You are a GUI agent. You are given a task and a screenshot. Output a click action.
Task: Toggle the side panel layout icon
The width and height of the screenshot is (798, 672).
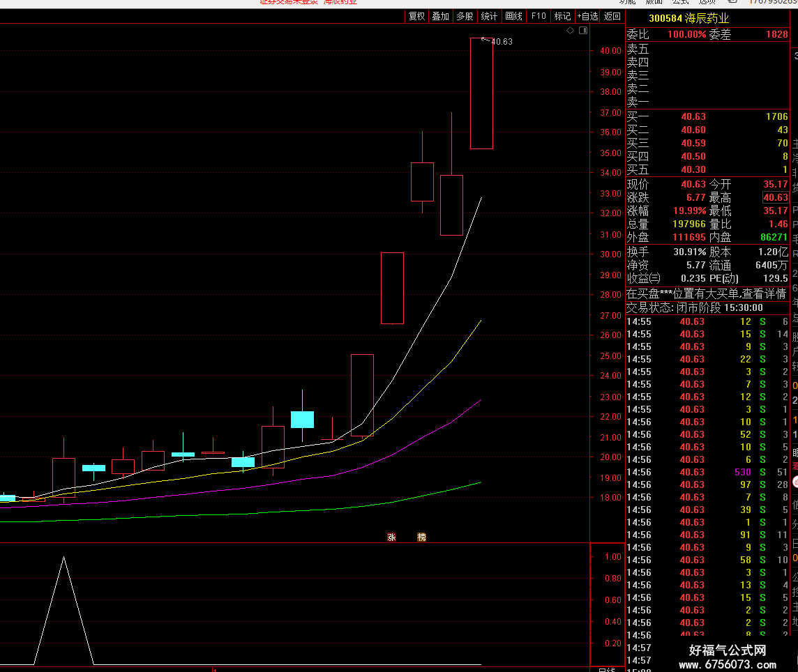point(583,31)
